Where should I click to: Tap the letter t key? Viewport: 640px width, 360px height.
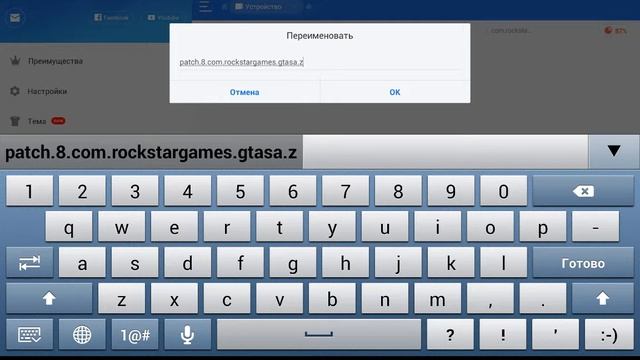pos(280,227)
